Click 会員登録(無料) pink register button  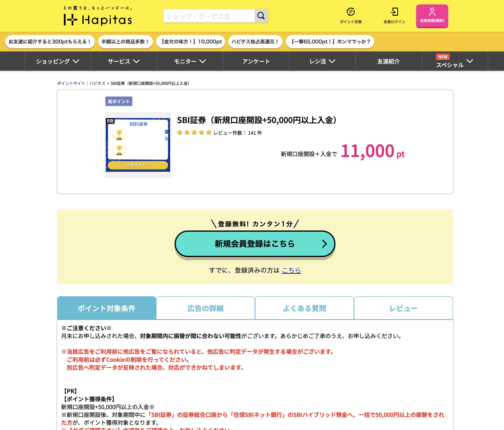tap(432, 16)
